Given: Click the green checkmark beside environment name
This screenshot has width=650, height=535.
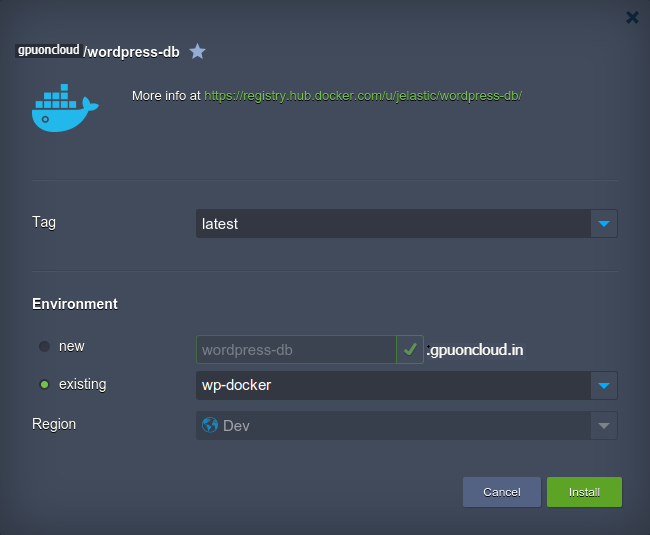Looking at the screenshot, I should click(x=410, y=350).
